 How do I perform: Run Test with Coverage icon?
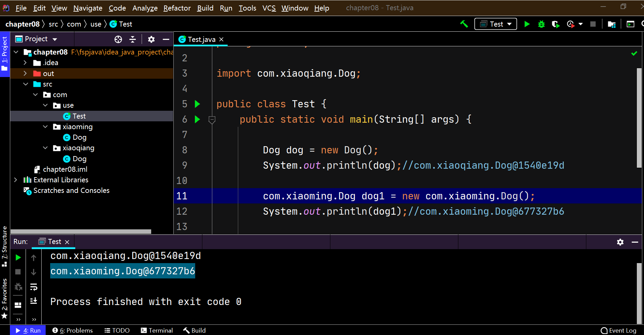[x=556, y=24]
